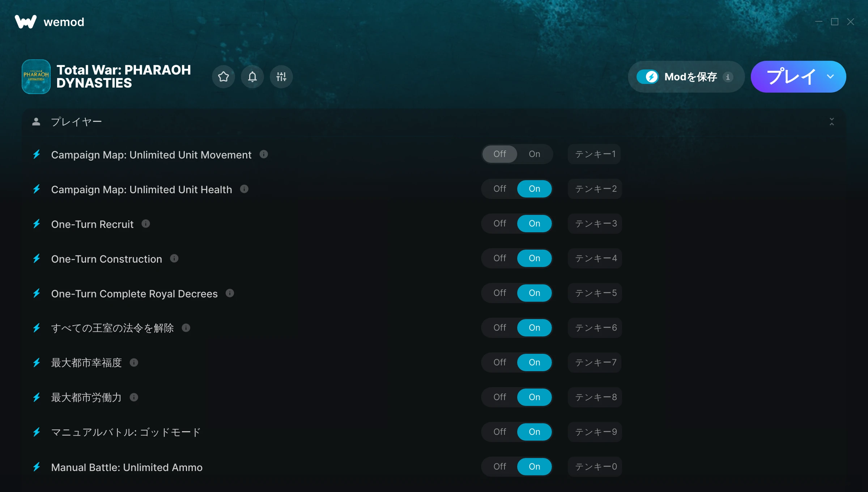Image resolution: width=868 pixels, height=492 pixels.
Task: Change the テンキー9 hotkey
Action: [595, 432]
